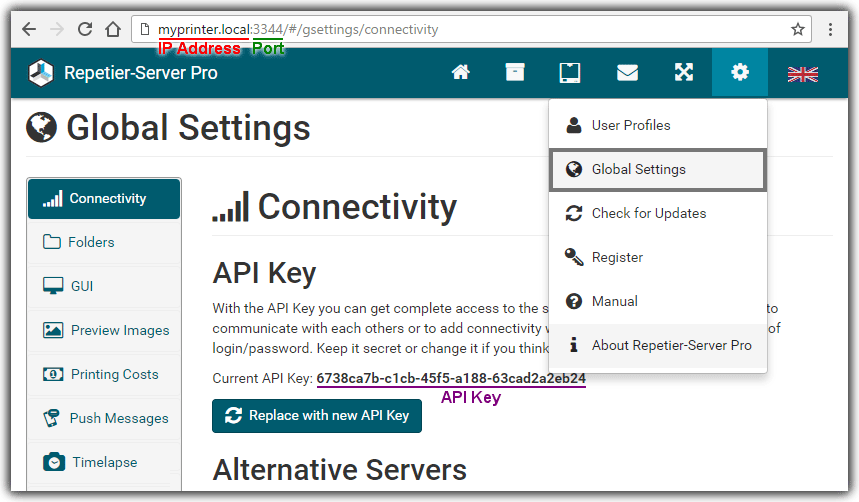Open the home dashboard icon in navbar
The image size is (859, 502).
pyautogui.click(x=460, y=72)
